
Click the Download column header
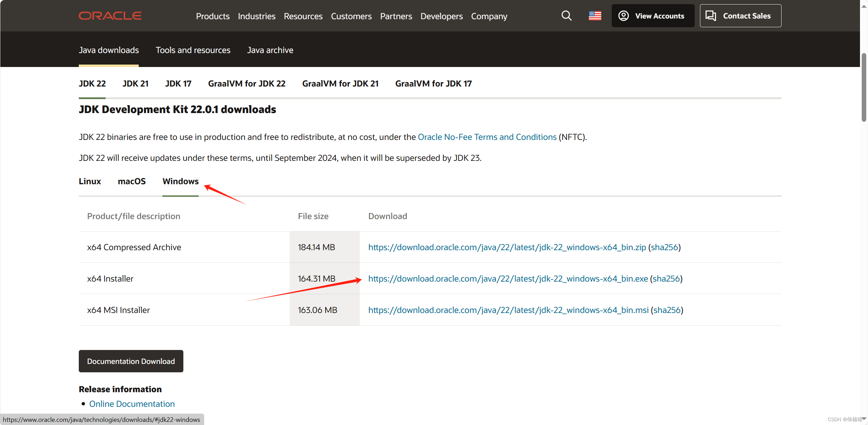(388, 216)
